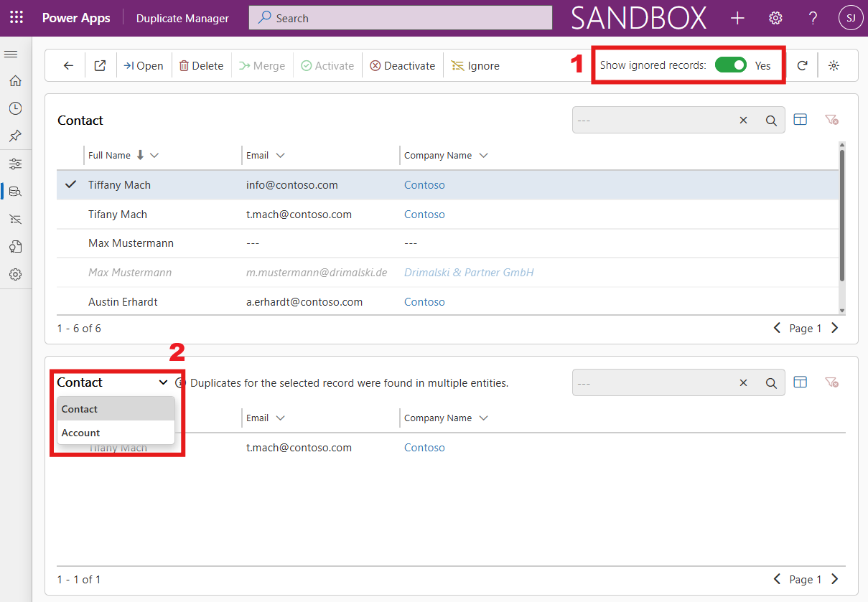This screenshot has height=602, width=868.
Task: Go to previous page of the upper grid
Action: click(x=777, y=328)
